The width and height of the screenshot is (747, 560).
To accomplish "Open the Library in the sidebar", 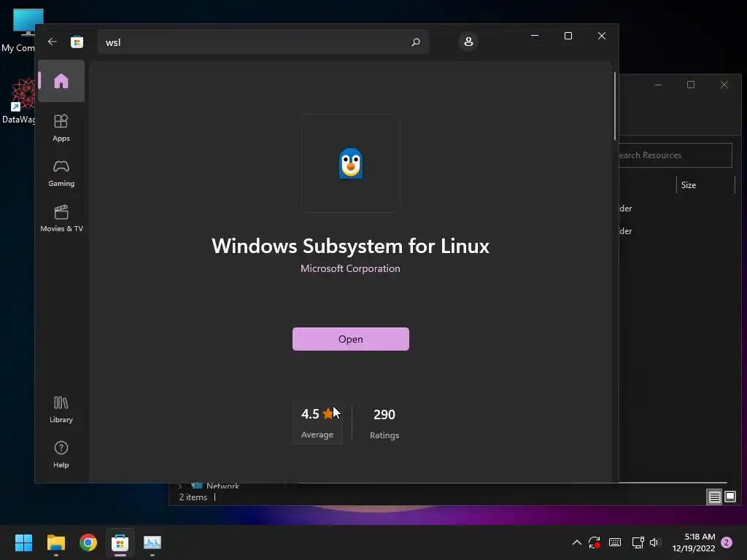I will click(61, 409).
